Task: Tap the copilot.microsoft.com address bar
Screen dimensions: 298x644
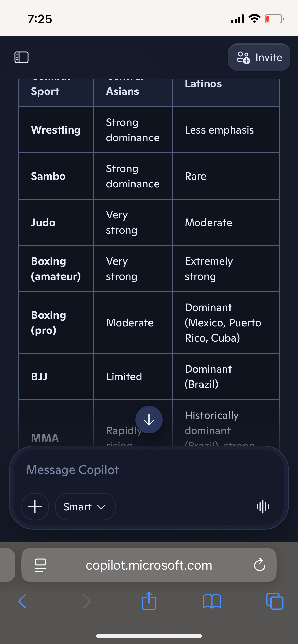Action: (149, 565)
